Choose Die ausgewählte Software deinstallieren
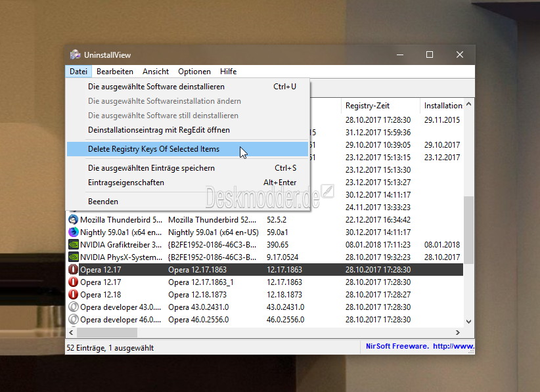Image resolution: width=540 pixels, height=392 pixels. click(187, 87)
